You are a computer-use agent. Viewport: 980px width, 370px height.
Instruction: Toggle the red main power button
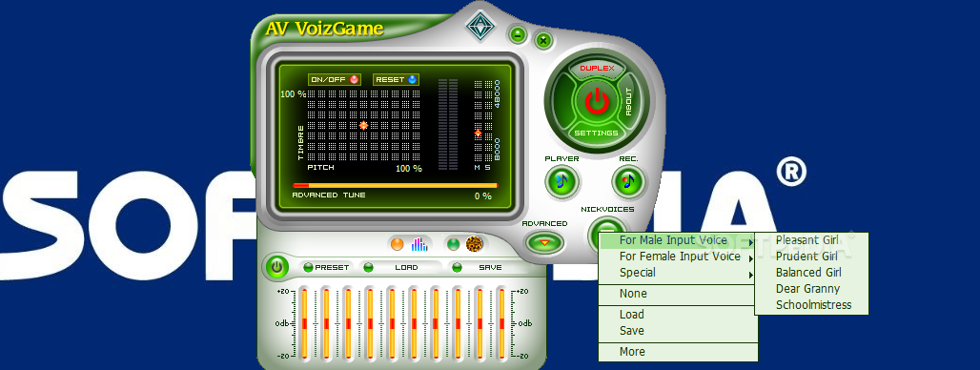point(597,100)
